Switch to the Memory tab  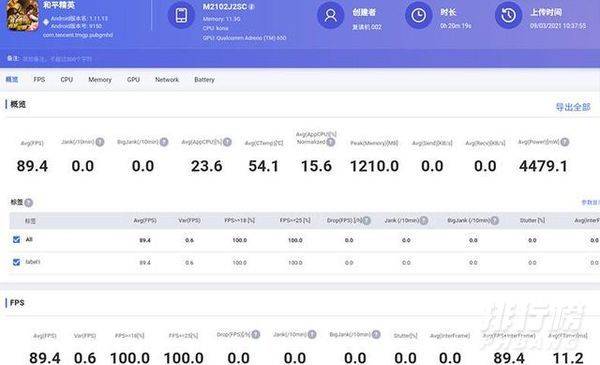click(x=100, y=80)
